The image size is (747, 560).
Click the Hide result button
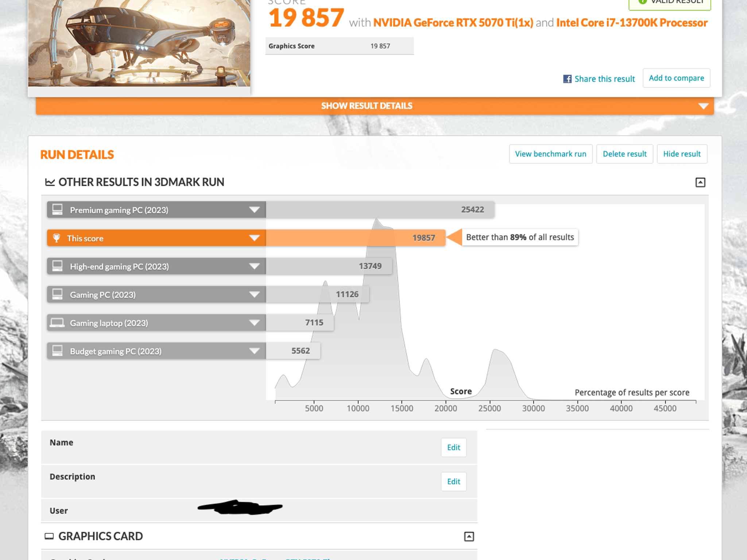(x=682, y=154)
